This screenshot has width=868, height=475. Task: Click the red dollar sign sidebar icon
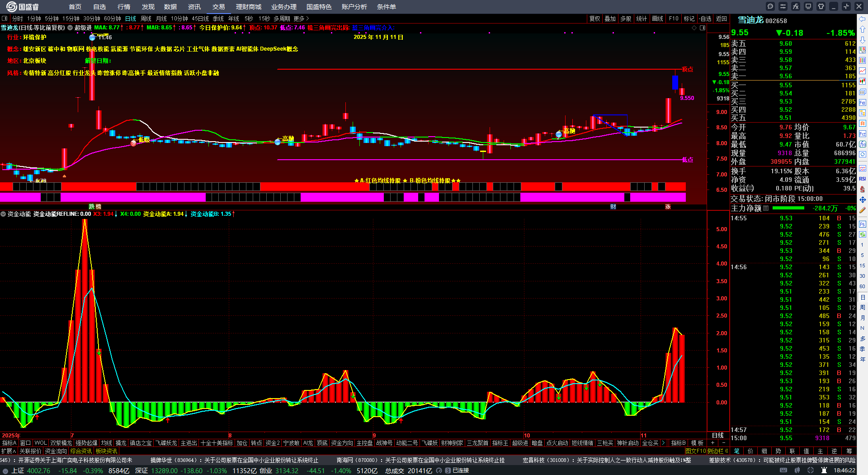pos(863,189)
